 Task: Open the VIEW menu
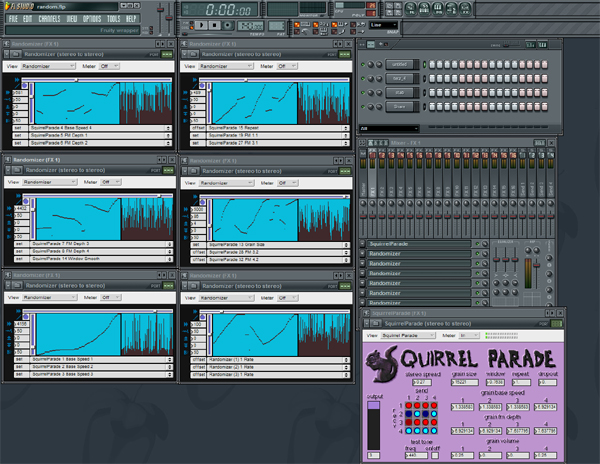tap(72, 19)
